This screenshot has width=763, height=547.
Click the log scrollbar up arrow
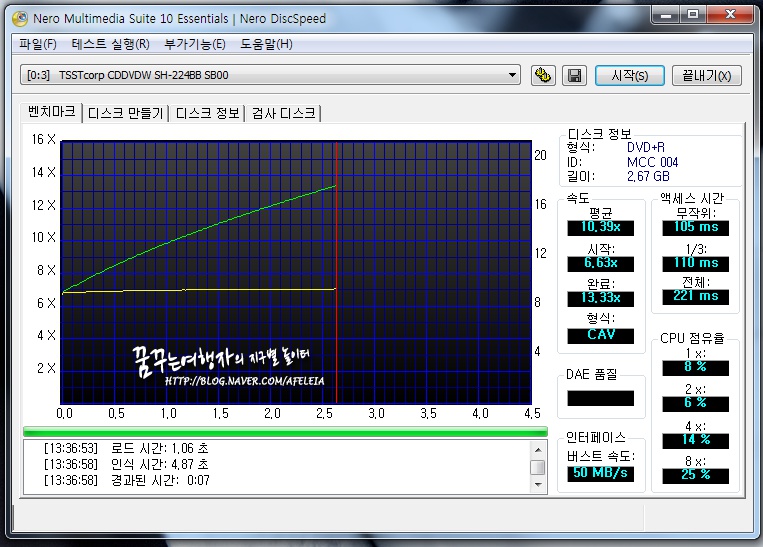[x=538, y=449]
